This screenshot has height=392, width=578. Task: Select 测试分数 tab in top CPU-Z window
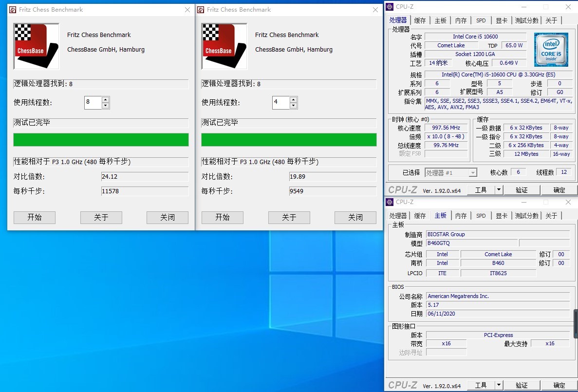[x=526, y=20]
